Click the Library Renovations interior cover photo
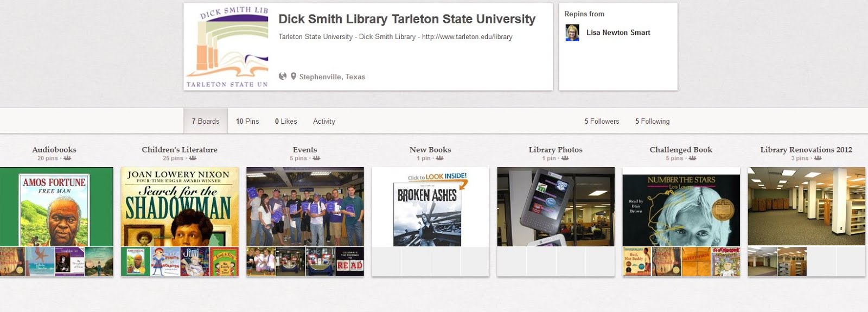868x312 pixels. (806, 207)
